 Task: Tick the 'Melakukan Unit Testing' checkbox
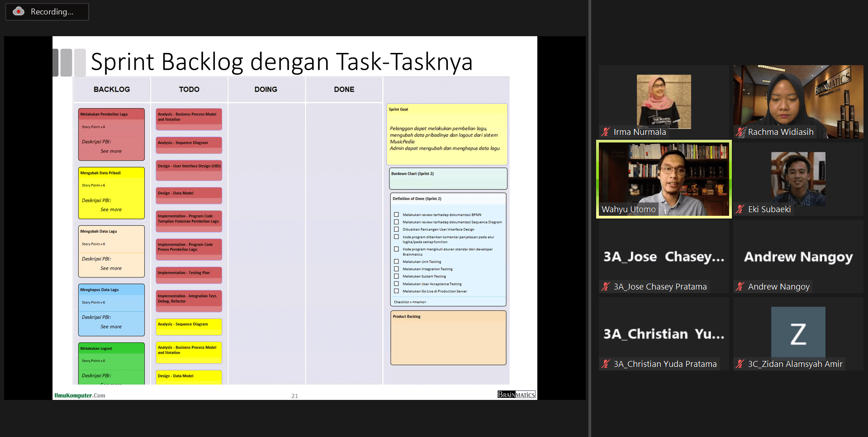click(x=396, y=261)
